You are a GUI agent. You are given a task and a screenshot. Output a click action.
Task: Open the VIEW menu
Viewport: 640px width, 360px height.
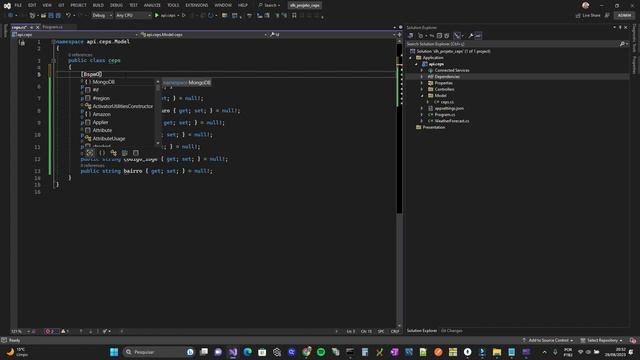coord(47,5)
